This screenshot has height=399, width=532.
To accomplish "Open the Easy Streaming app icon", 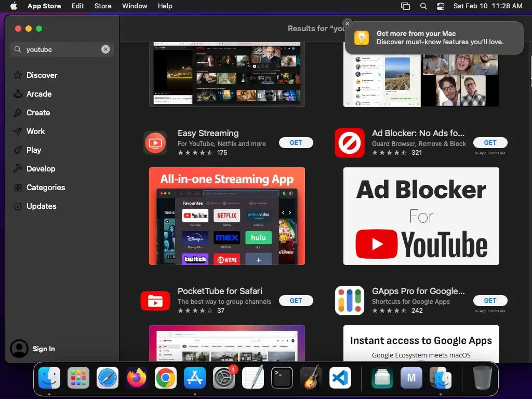I will 155,143.
